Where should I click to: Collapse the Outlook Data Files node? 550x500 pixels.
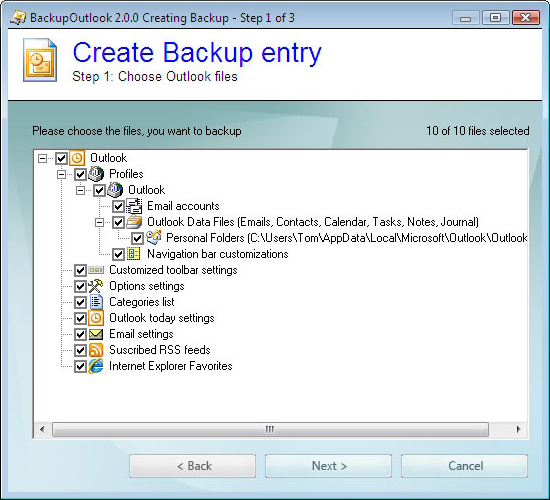100,222
